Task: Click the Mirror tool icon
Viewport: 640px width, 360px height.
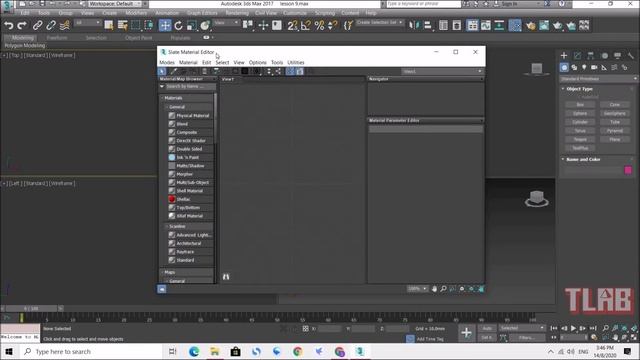Action: tap(414, 25)
